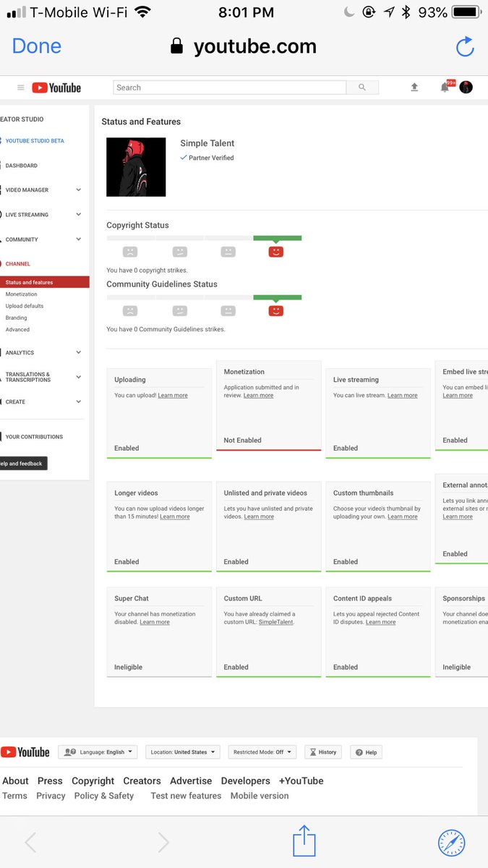Open YouTube Studio Beta

[x=35, y=141]
